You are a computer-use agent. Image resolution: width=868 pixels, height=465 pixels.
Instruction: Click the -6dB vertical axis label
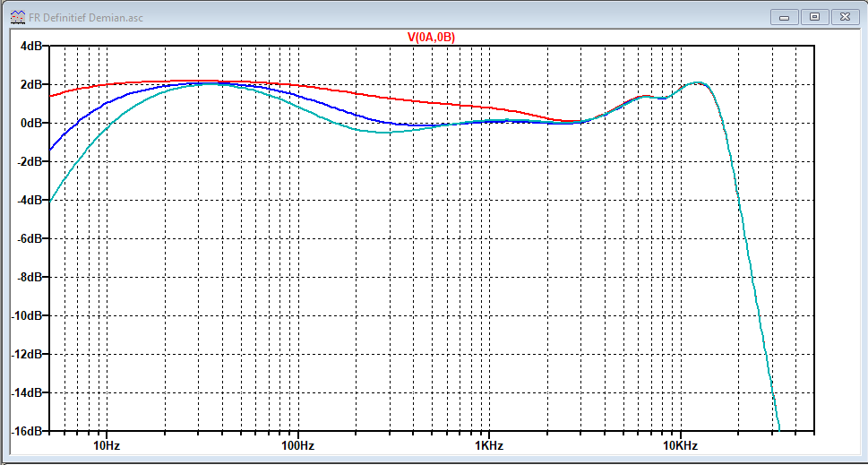pos(31,238)
